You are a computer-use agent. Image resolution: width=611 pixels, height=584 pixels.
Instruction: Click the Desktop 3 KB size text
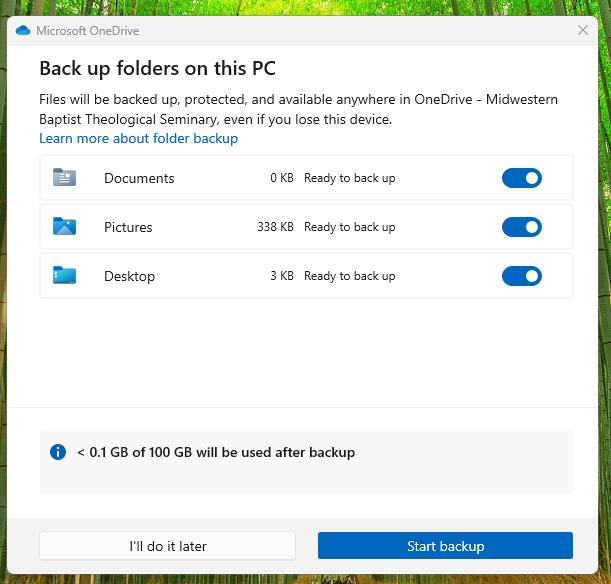point(281,276)
